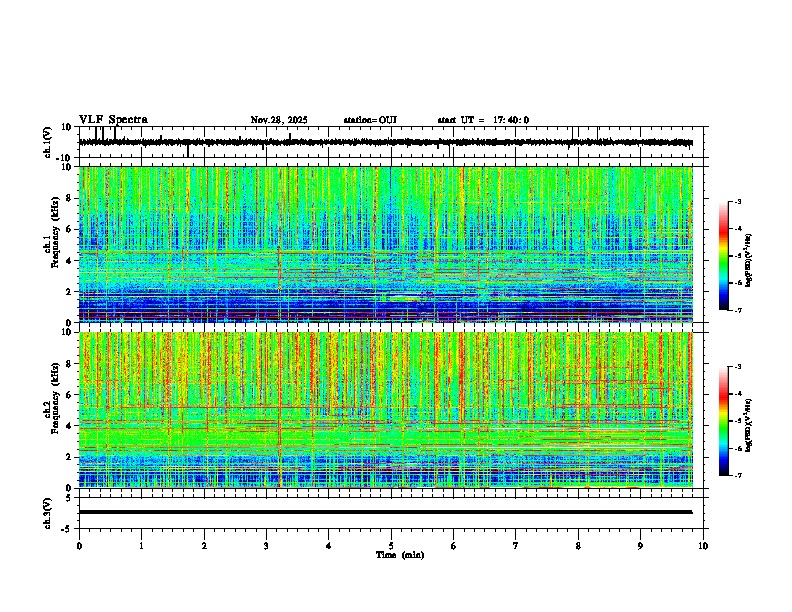
Task: Click time axis tick label "7"
Action: pos(516,546)
